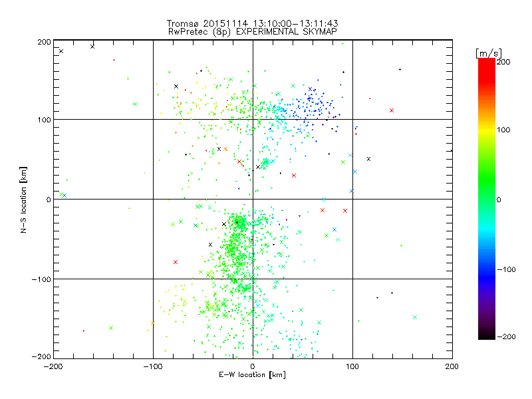Click the colorbar tick label '-100'
This screenshot has width=532, height=399.
(x=506, y=270)
